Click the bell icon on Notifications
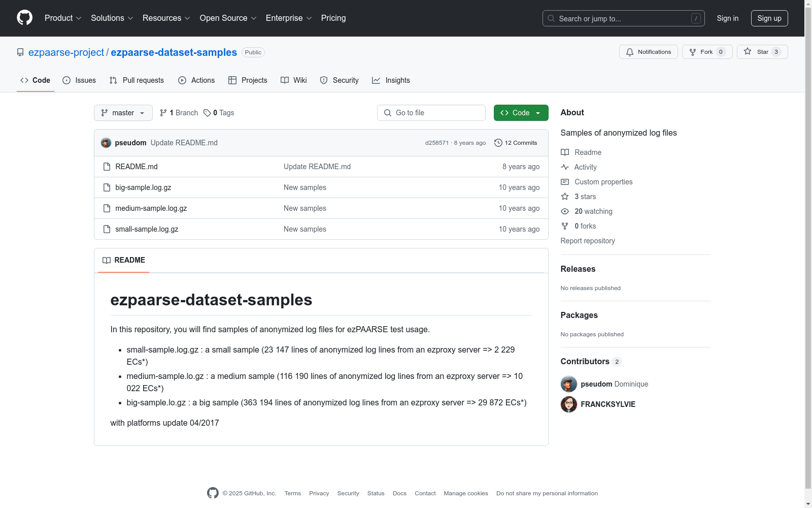812x508 pixels. pyautogui.click(x=630, y=52)
